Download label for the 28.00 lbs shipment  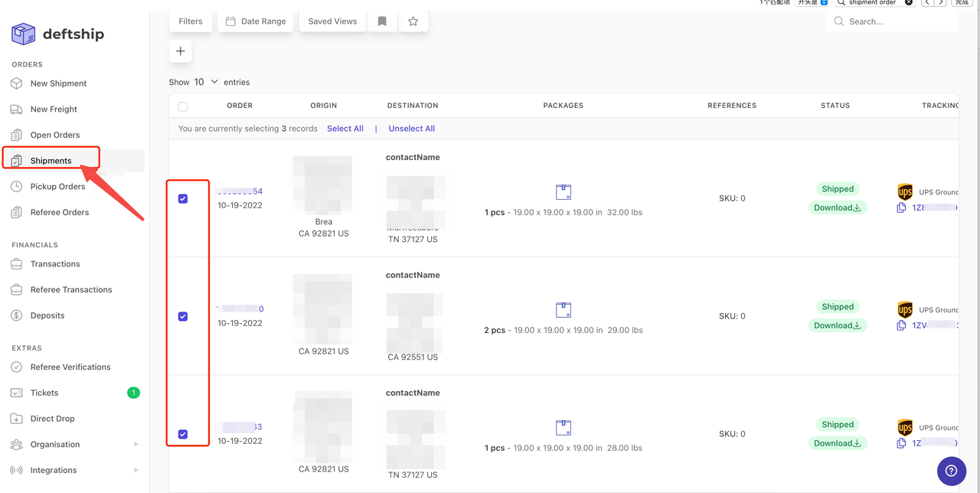(838, 443)
